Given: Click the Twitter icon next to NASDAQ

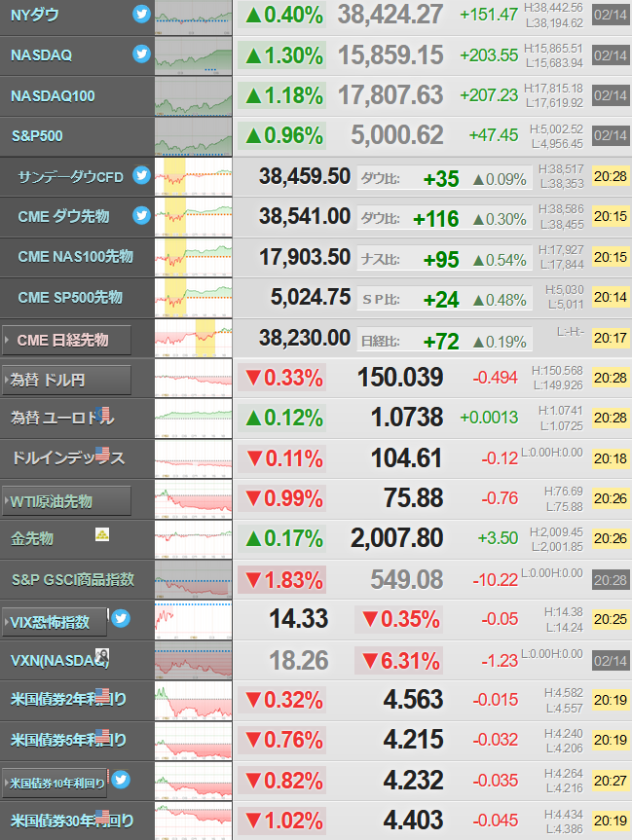Looking at the screenshot, I should tap(141, 54).
